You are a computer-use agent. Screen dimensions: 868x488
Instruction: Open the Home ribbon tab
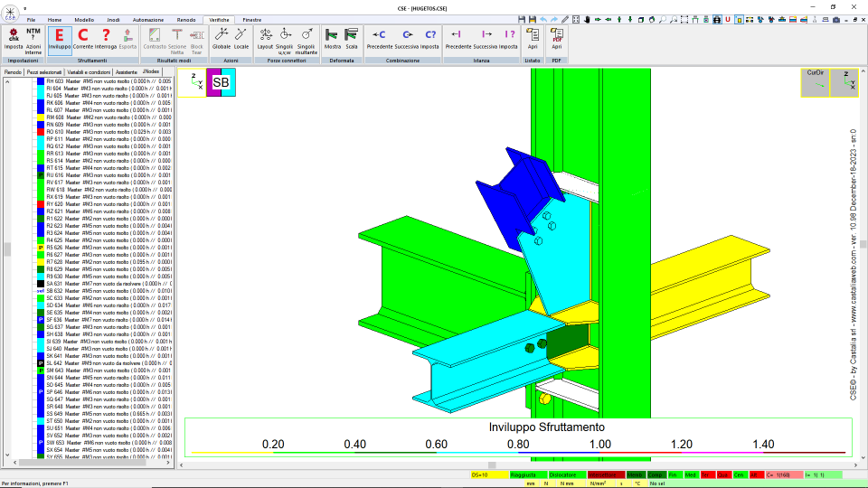(x=54, y=20)
